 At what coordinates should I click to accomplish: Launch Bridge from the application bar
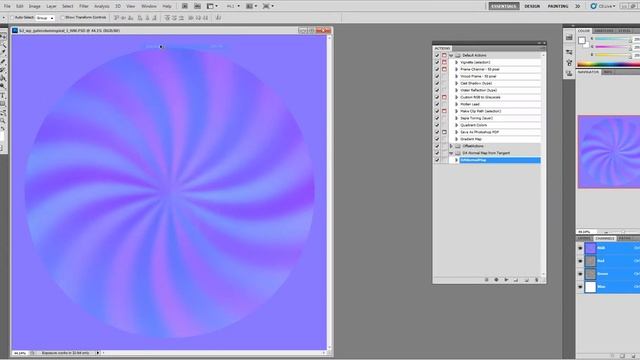pyautogui.click(x=184, y=6)
